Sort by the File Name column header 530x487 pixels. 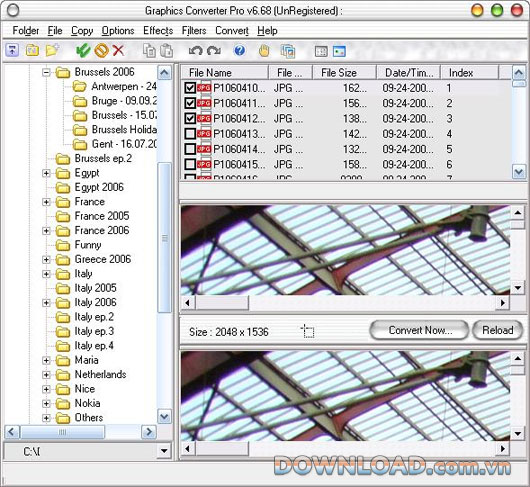(x=224, y=73)
